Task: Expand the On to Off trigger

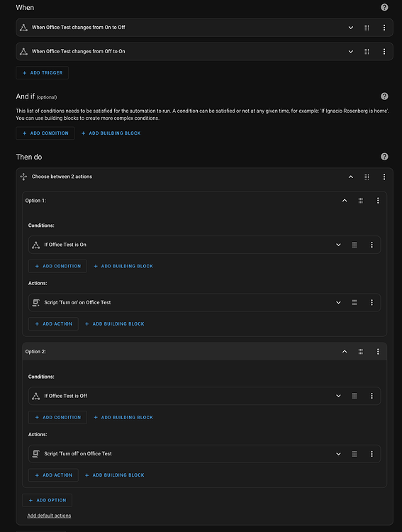Action: (x=351, y=28)
